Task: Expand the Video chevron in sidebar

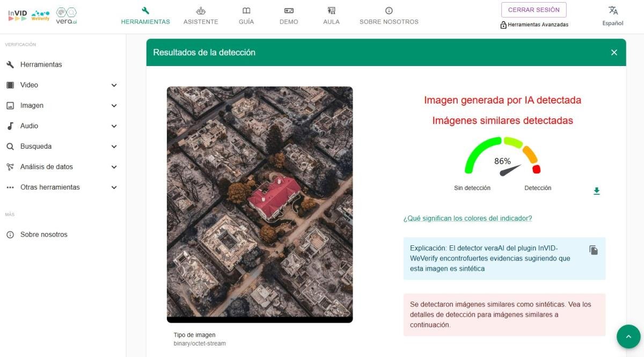Action: click(x=114, y=85)
